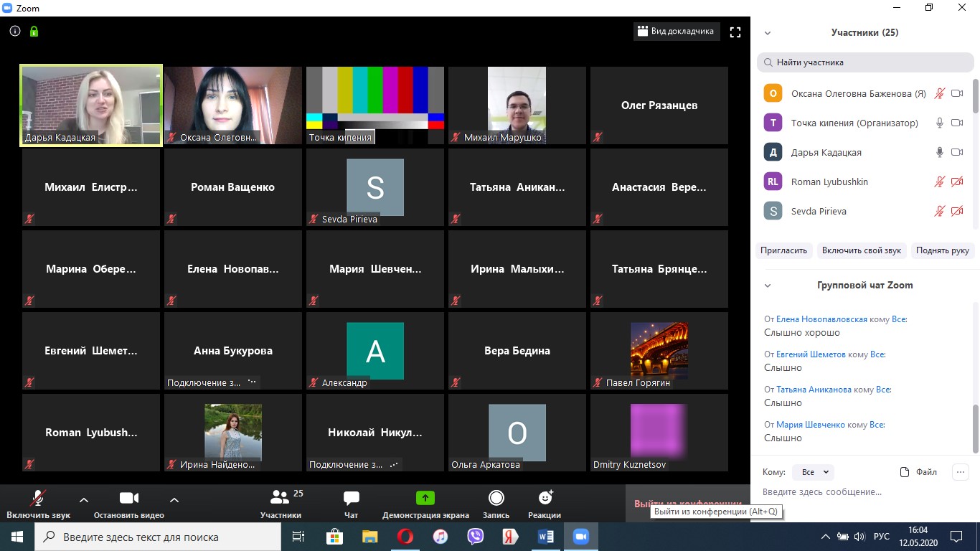Select Михаил Марушко video tile
980x551 pixels.
tap(517, 105)
